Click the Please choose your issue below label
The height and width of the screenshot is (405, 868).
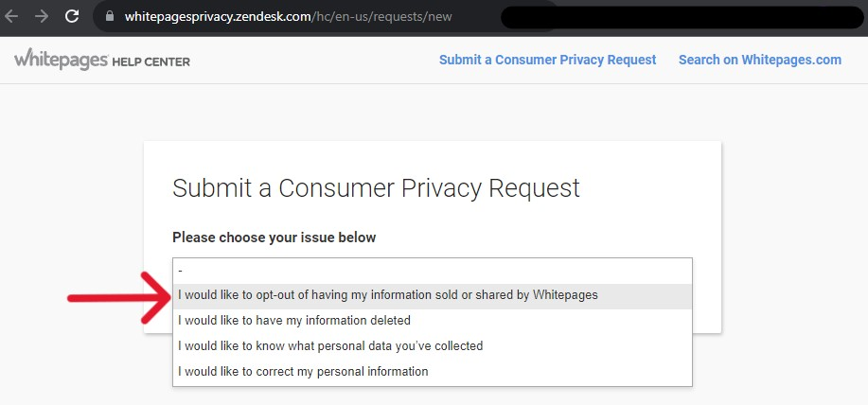click(274, 238)
